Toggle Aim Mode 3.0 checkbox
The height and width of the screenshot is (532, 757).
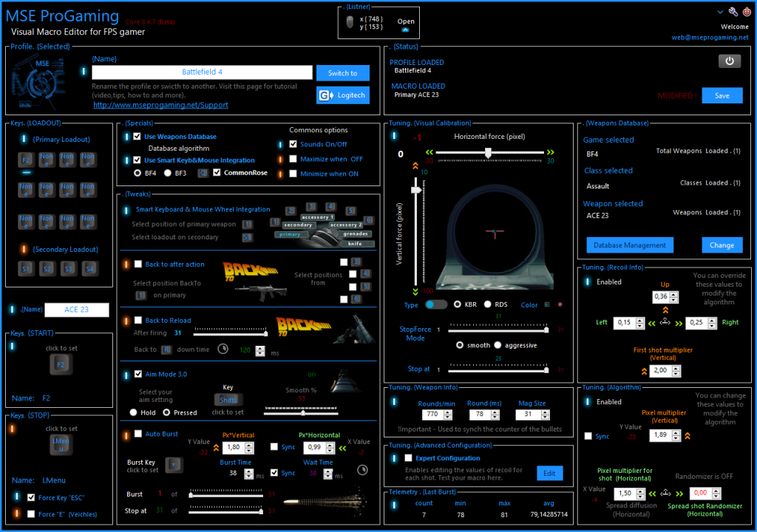(x=138, y=374)
